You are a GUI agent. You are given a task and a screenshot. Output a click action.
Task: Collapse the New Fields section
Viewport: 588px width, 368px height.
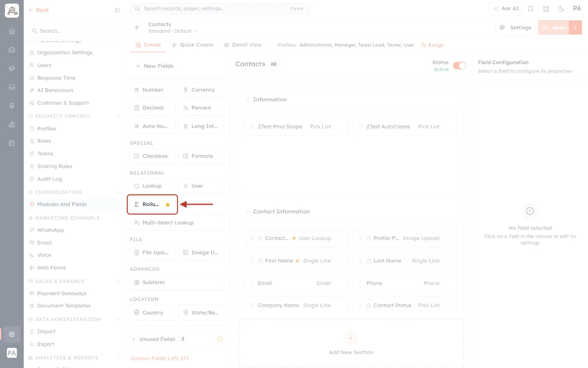[x=138, y=66]
